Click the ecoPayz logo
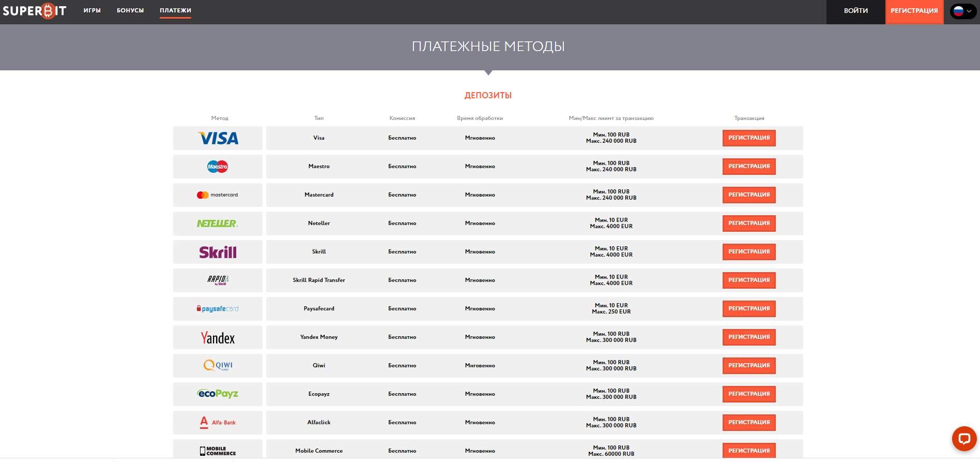This screenshot has height=462, width=980. (218, 394)
